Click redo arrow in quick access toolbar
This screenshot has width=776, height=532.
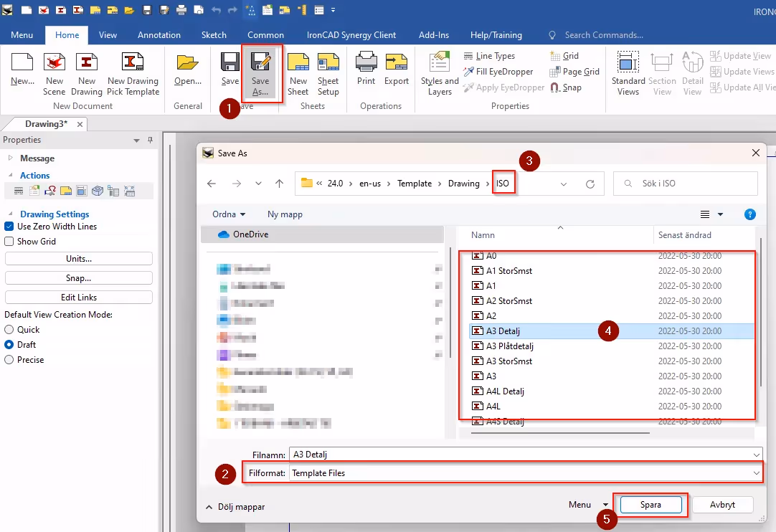point(232,10)
